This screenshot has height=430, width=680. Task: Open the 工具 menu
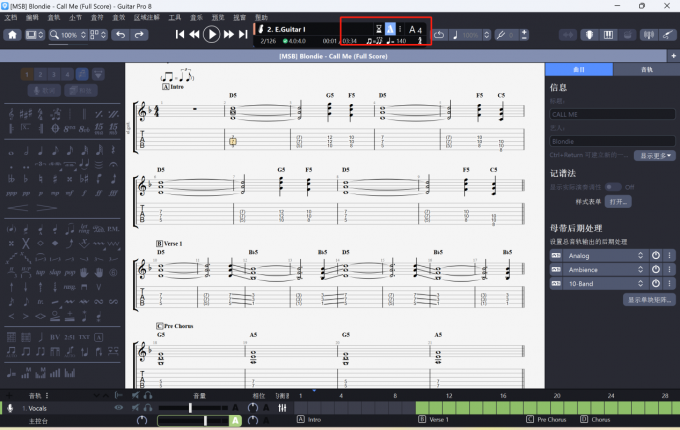tap(175, 18)
